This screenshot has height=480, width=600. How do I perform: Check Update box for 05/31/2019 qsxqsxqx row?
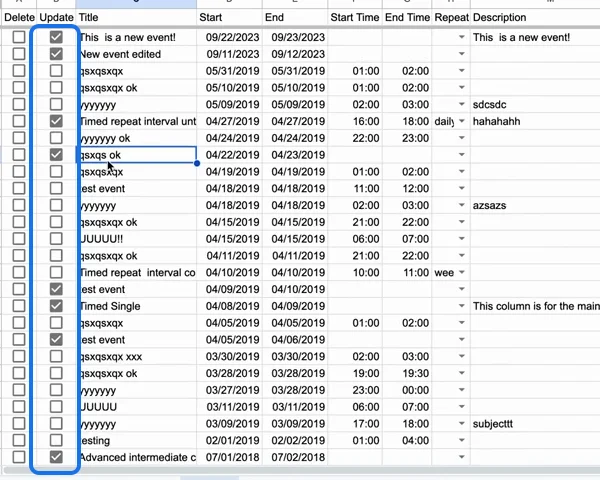pyautogui.click(x=56, y=71)
